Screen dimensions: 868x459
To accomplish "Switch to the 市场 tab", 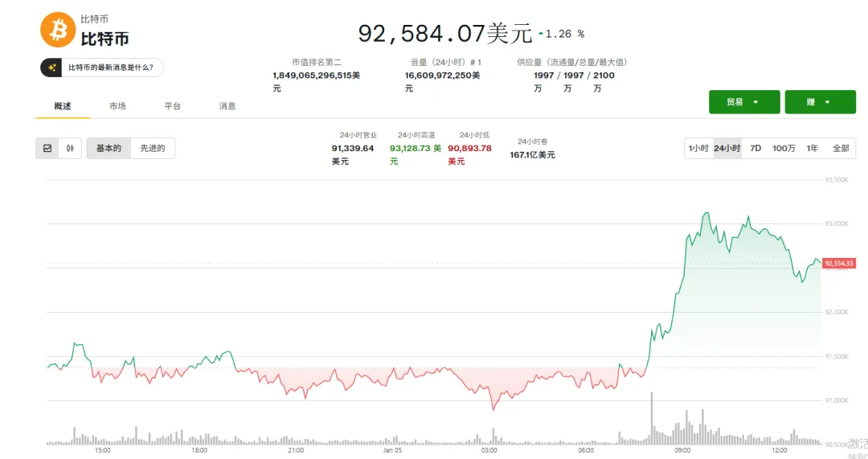I will [x=117, y=106].
